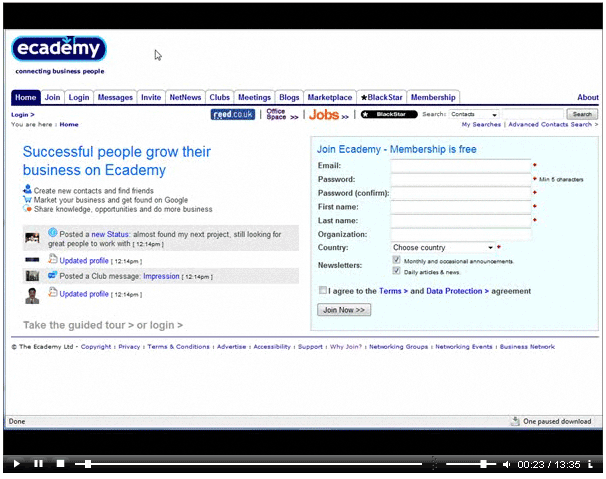Screen dimensions: 606x479
Task: Open My Searches link
Action: coord(481,124)
